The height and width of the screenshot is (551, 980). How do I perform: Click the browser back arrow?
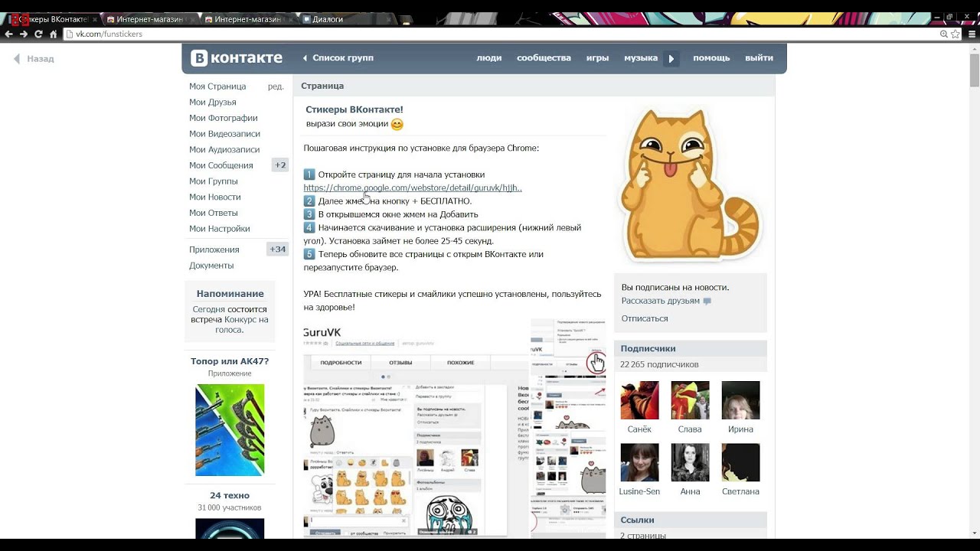(9, 34)
